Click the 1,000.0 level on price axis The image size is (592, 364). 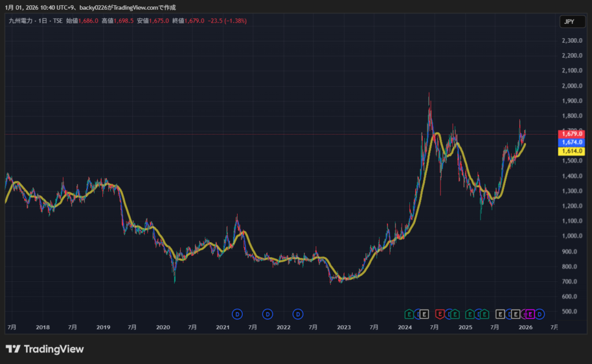[572, 236]
